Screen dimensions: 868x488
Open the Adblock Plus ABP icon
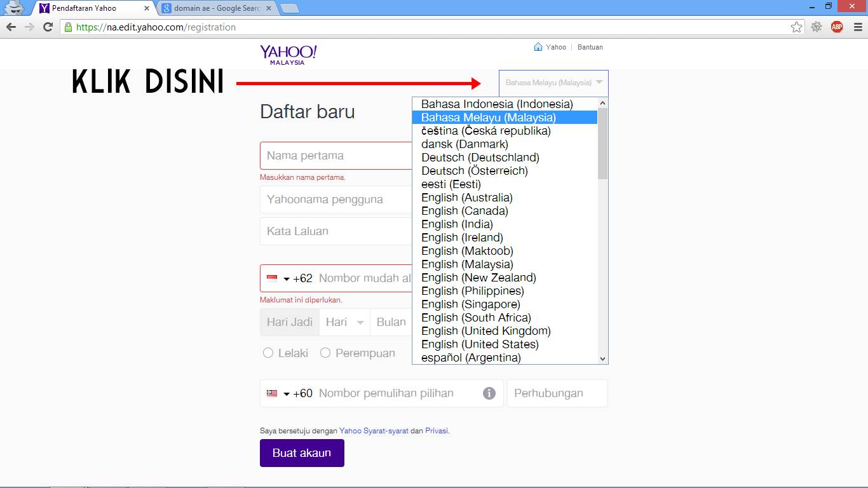(837, 27)
